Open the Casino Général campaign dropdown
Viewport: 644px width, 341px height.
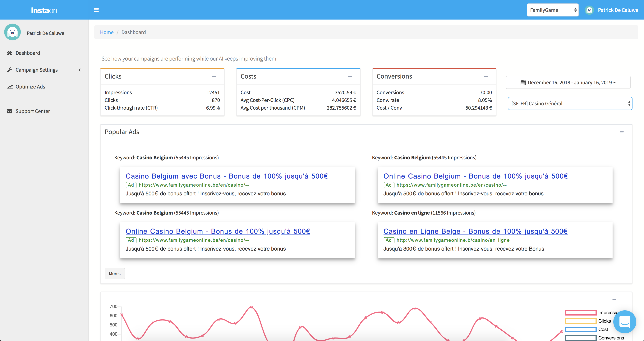point(570,103)
